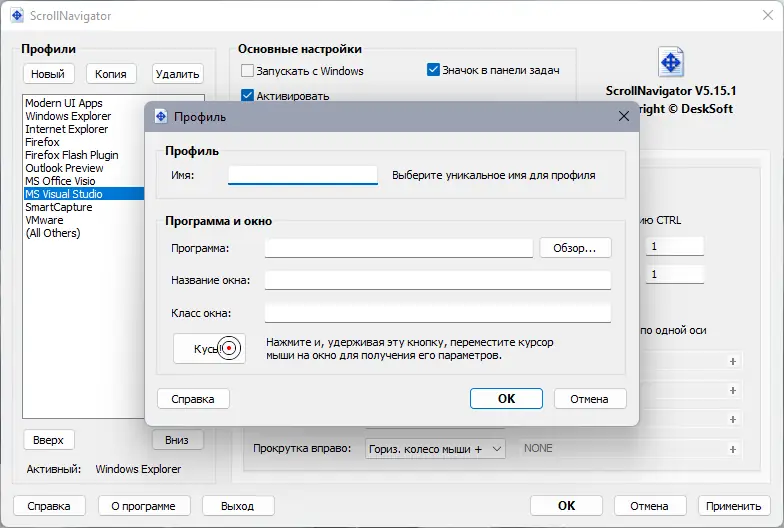Open the Гориз. колесо мыши dropdown
This screenshot has height=528, width=784.
coord(435,449)
